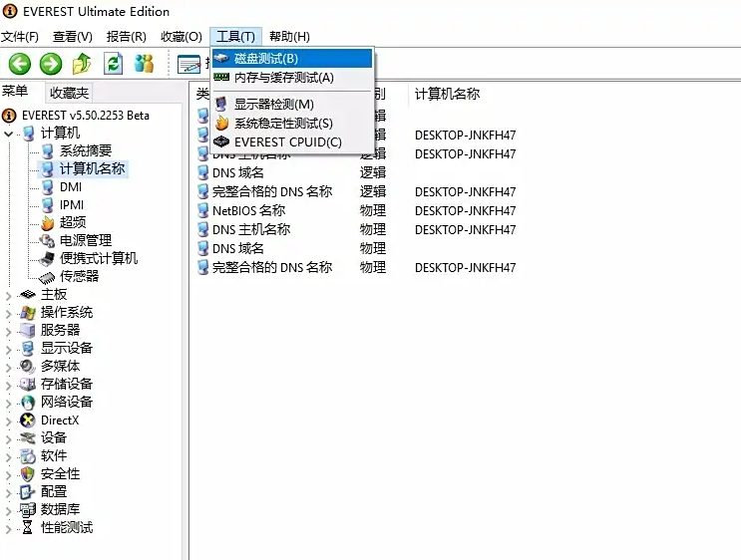Click the 多媒体 speaker icon
This screenshot has width=741, height=560.
point(28,367)
